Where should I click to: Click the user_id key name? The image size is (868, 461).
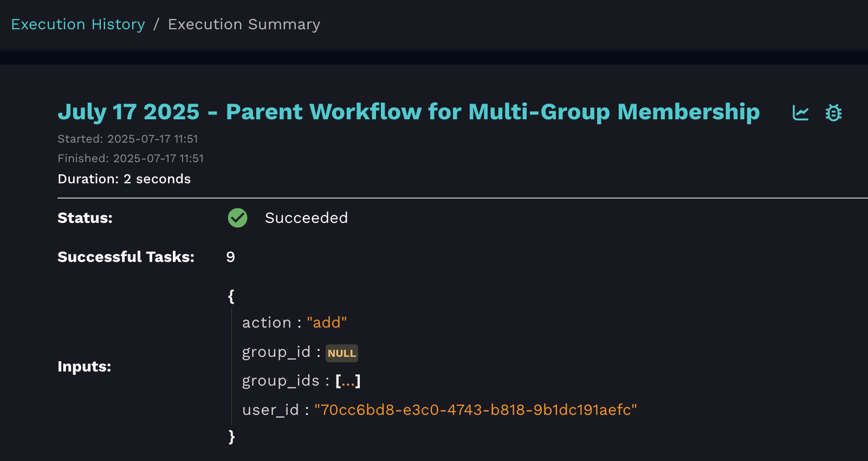pos(270,410)
